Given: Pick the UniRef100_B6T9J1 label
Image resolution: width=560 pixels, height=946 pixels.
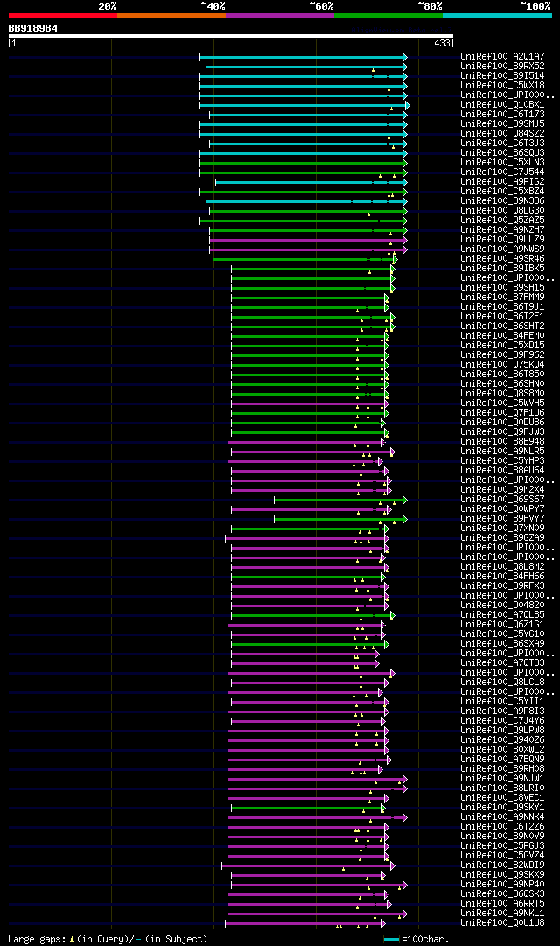Looking at the screenshot, I should [x=502, y=307].
